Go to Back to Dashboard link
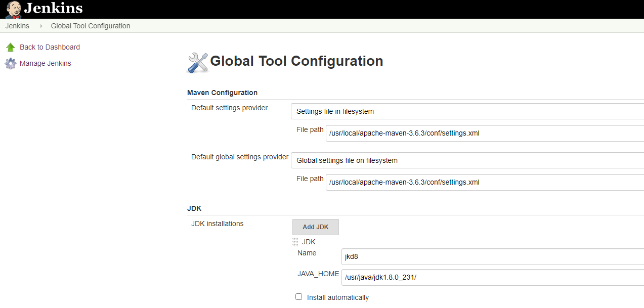 50,47
